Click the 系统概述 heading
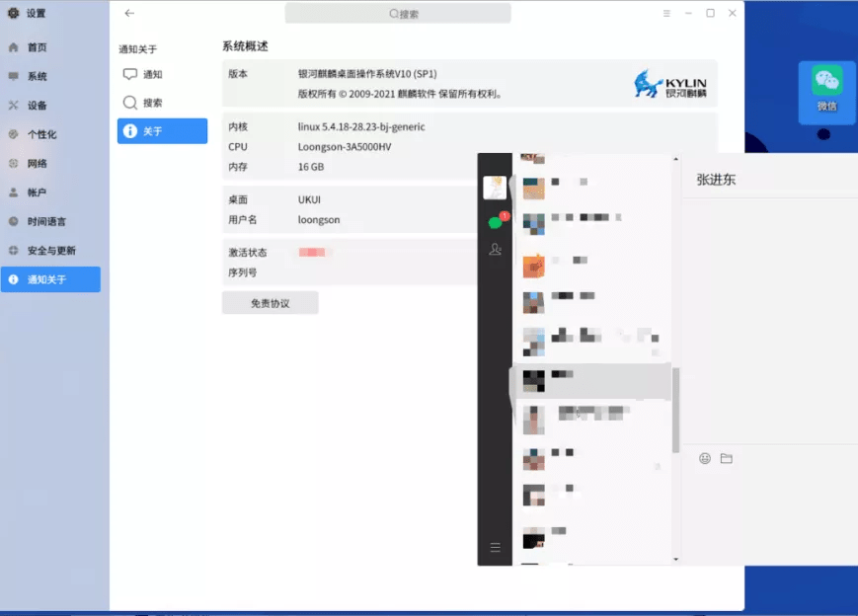Viewport: 858px width, 616px height. coord(245,46)
